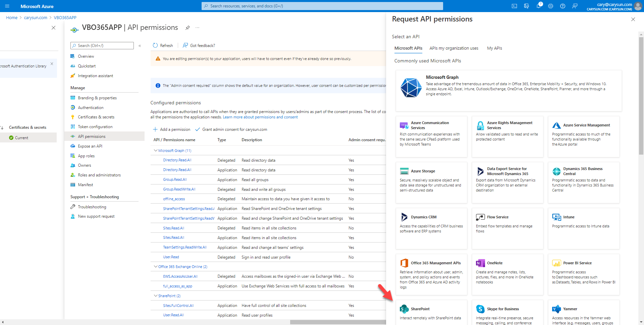The height and width of the screenshot is (325, 644).
Task: Open Learn more about permissions and consent
Action: (x=260, y=117)
